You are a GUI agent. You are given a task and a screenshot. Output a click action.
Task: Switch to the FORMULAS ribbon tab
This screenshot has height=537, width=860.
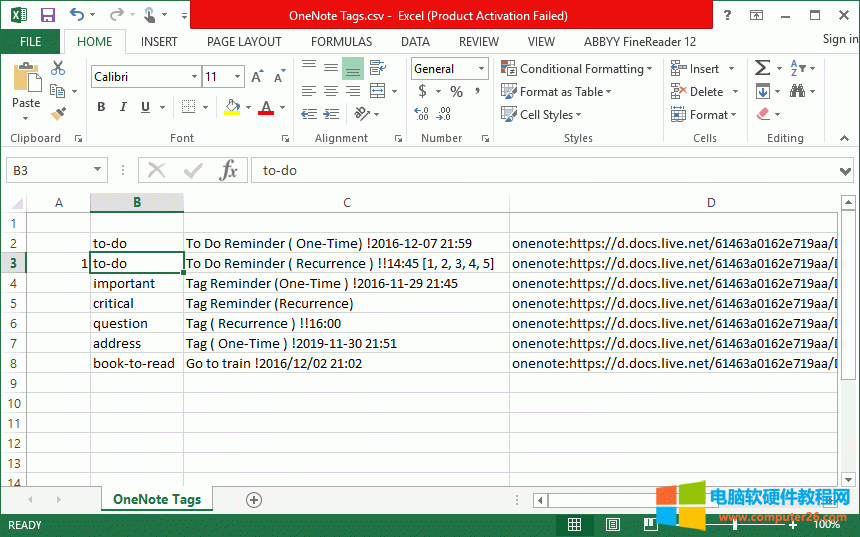[x=341, y=42]
